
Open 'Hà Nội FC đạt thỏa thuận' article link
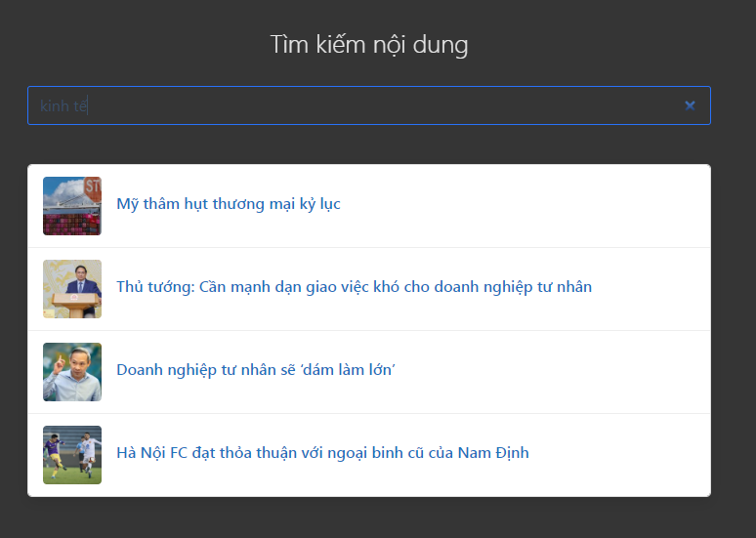click(x=322, y=453)
